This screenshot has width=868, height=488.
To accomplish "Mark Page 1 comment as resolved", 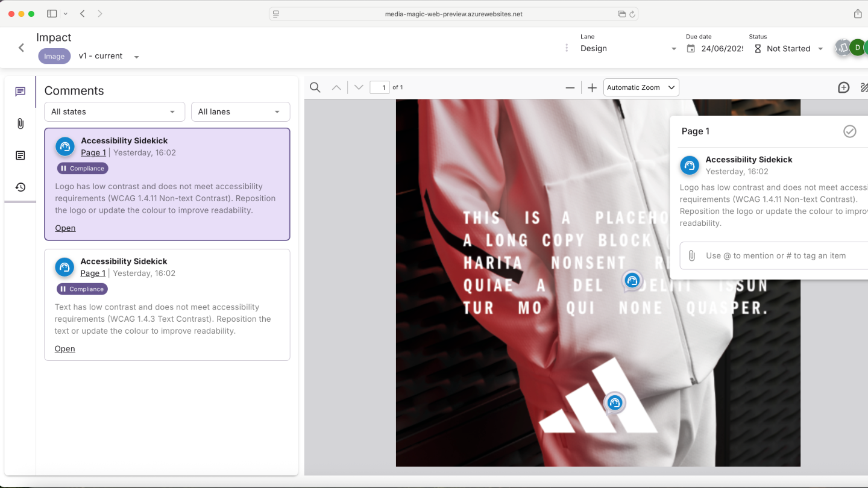I will click(849, 131).
